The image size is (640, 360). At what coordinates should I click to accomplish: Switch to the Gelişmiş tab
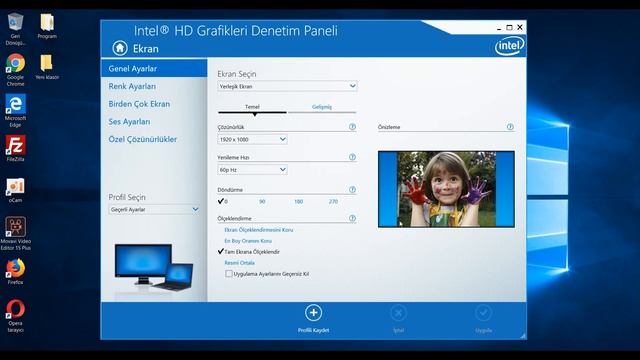click(322, 107)
